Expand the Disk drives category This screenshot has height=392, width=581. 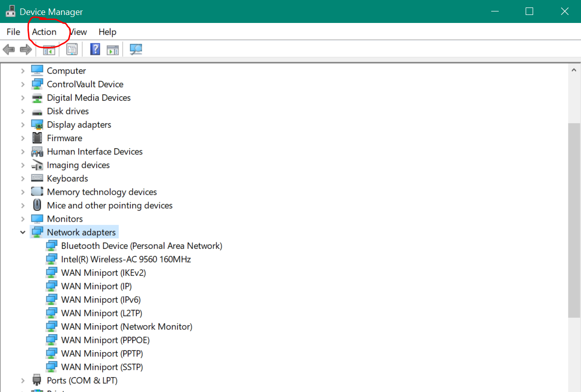tap(22, 111)
